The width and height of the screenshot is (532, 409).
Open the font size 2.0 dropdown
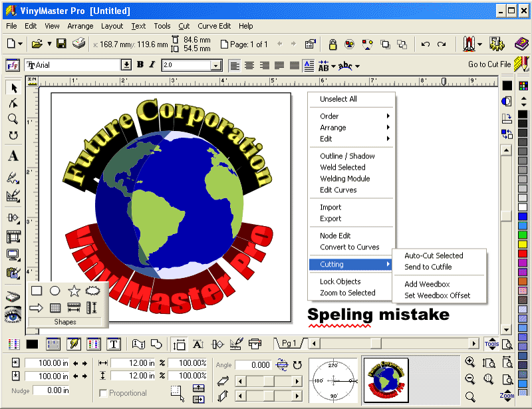(x=215, y=65)
